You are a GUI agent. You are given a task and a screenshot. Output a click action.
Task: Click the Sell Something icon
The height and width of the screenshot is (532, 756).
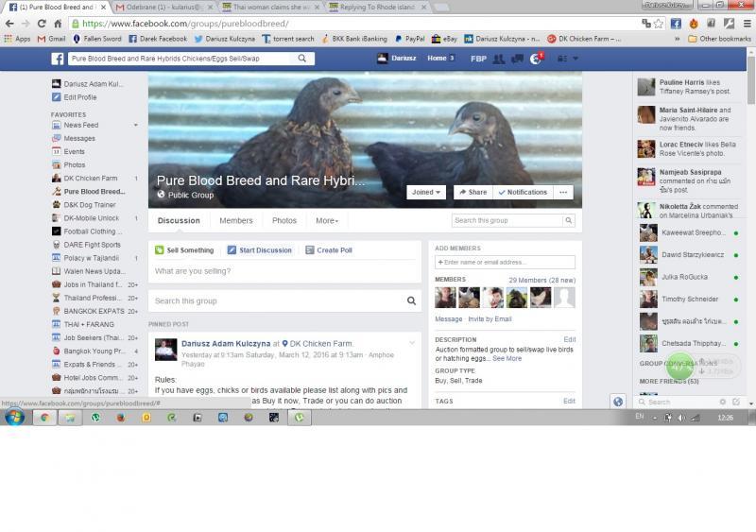click(160, 250)
